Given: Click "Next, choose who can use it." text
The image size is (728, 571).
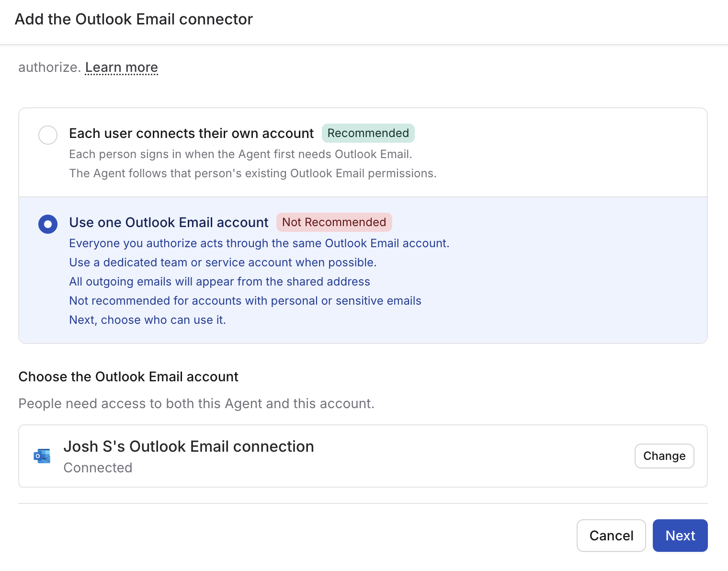Looking at the screenshot, I should (148, 320).
